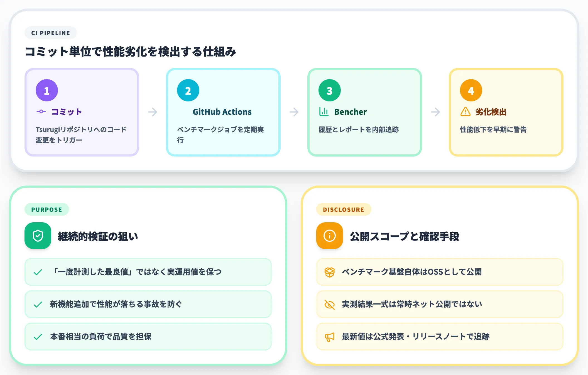
Task: Click the text 性能低下を早期に警告
Action: click(x=493, y=130)
